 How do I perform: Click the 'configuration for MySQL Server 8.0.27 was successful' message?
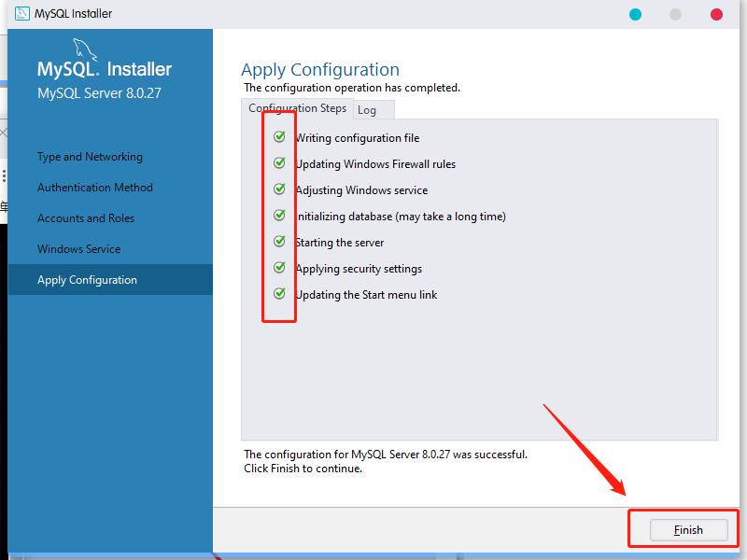tap(386, 455)
